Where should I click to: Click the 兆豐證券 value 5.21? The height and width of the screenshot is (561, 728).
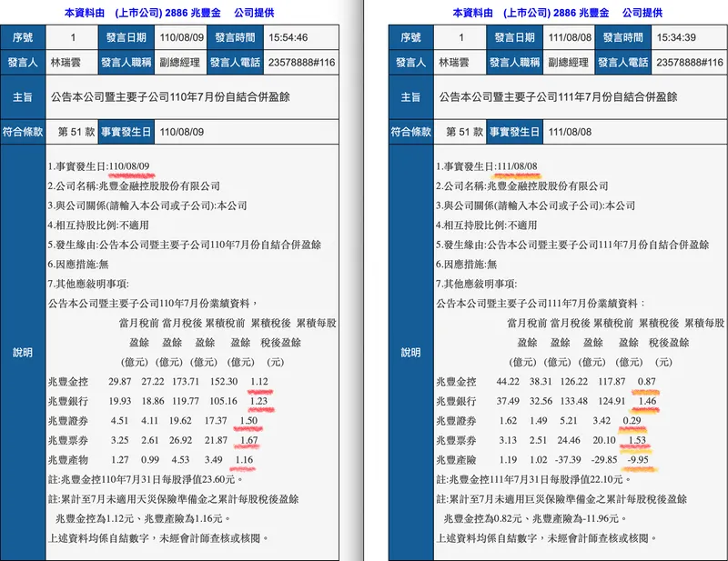pyautogui.click(x=568, y=420)
